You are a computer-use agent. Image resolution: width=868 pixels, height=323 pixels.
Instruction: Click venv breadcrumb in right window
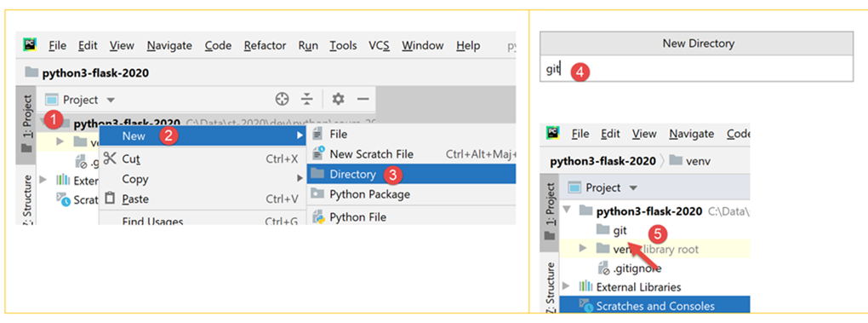(x=690, y=161)
